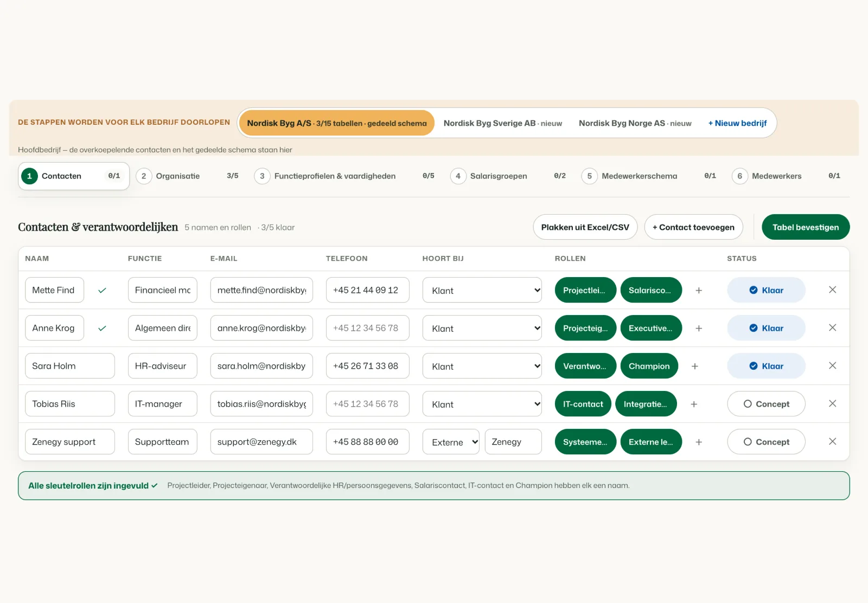Remove the Mette Find contact row

pos(832,290)
